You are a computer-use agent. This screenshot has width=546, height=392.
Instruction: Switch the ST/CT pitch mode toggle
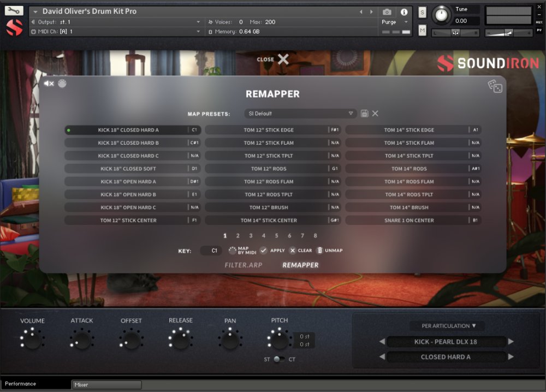pyautogui.click(x=278, y=359)
